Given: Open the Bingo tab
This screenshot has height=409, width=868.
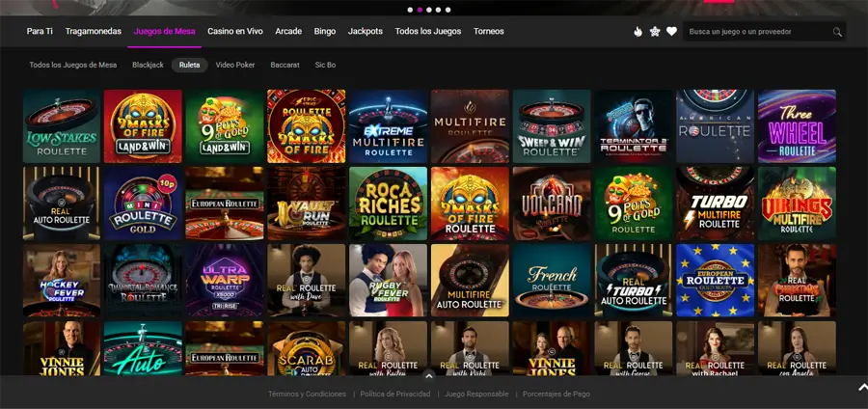Looking at the screenshot, I should pos(325,32).
